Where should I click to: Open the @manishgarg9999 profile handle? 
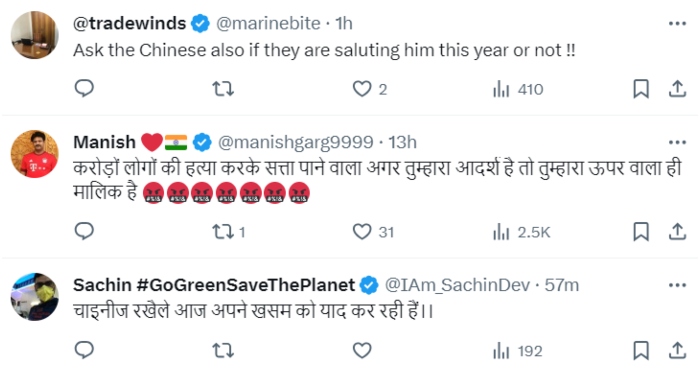click(x=296, y=142)
